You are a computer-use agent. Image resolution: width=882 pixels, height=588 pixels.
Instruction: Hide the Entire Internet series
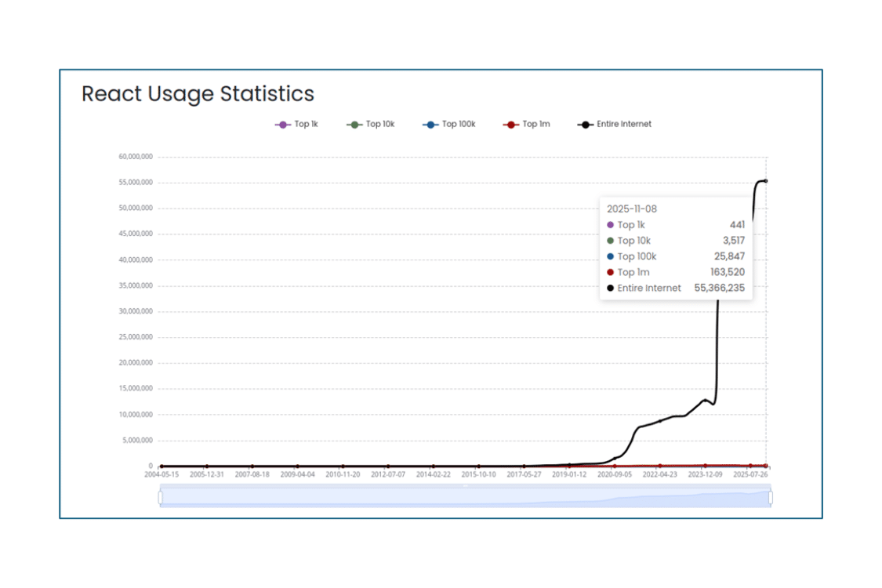coord(615,124)
